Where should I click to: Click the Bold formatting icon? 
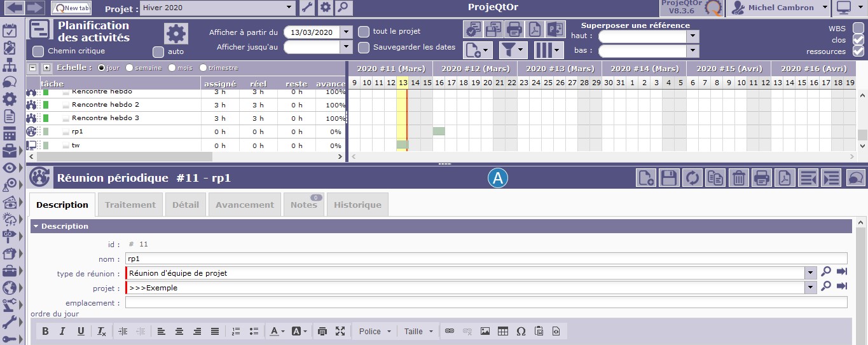click(45, 331)
